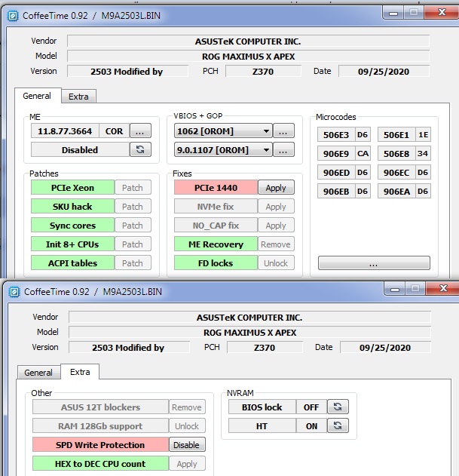Screen dimensions: 459x476
Task: Click CoffeeTime app icon in bottom window title
Action: (14, 292)
